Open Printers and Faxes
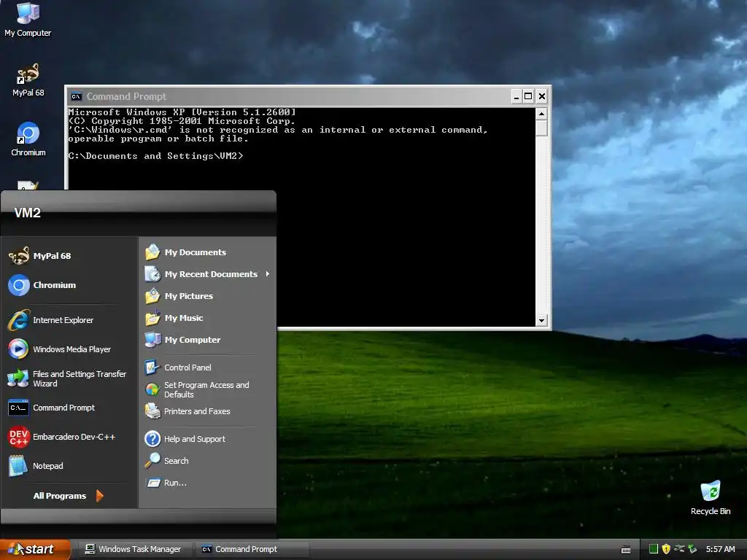The width and height of the screenshot is (747, 560). coord(207,411)
